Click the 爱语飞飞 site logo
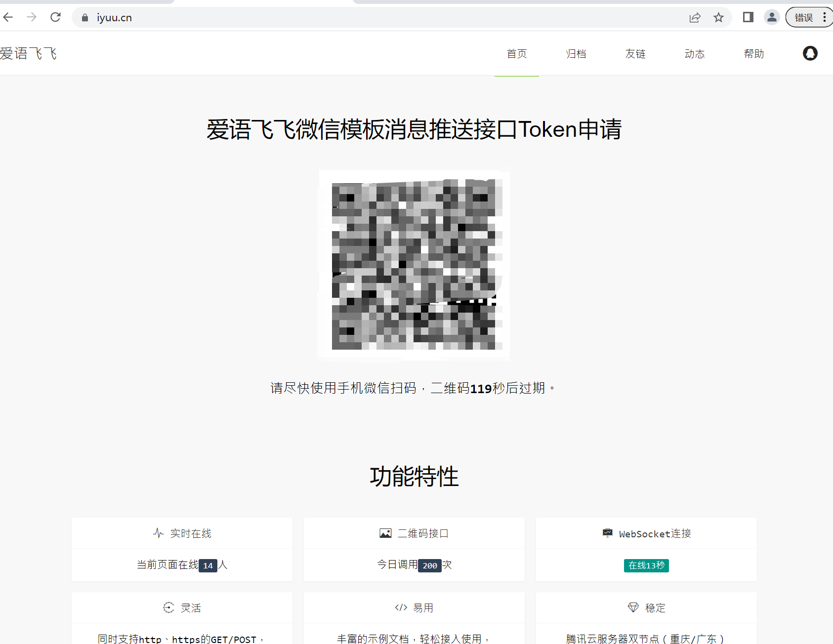Image resolution: width=833 pixels, height=644 pixels. (29, 53)
